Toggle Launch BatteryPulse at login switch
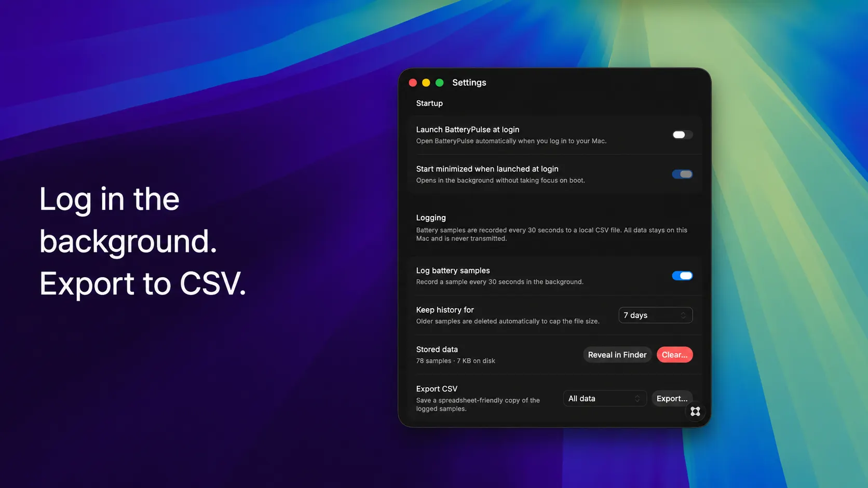Image resolution: width=868 pixels, height=488 pixels. pos(682,134)
